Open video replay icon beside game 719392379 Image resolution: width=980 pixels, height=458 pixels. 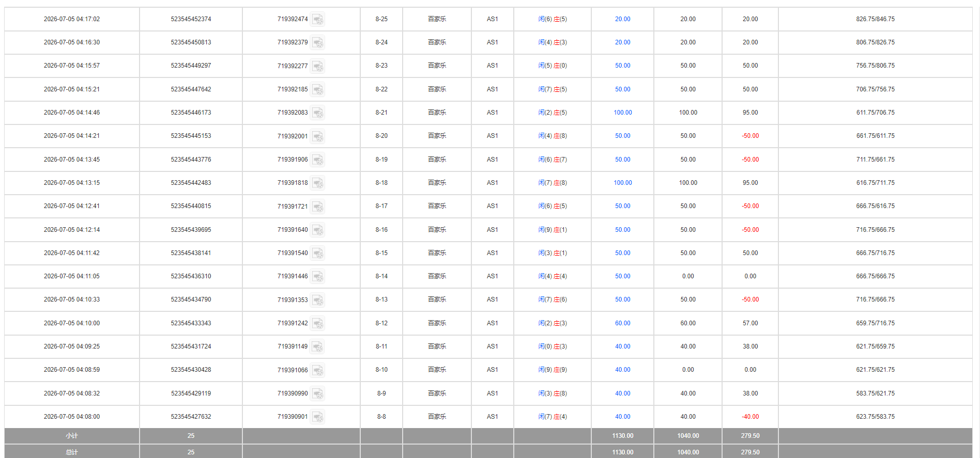click(x=317, y=42)
